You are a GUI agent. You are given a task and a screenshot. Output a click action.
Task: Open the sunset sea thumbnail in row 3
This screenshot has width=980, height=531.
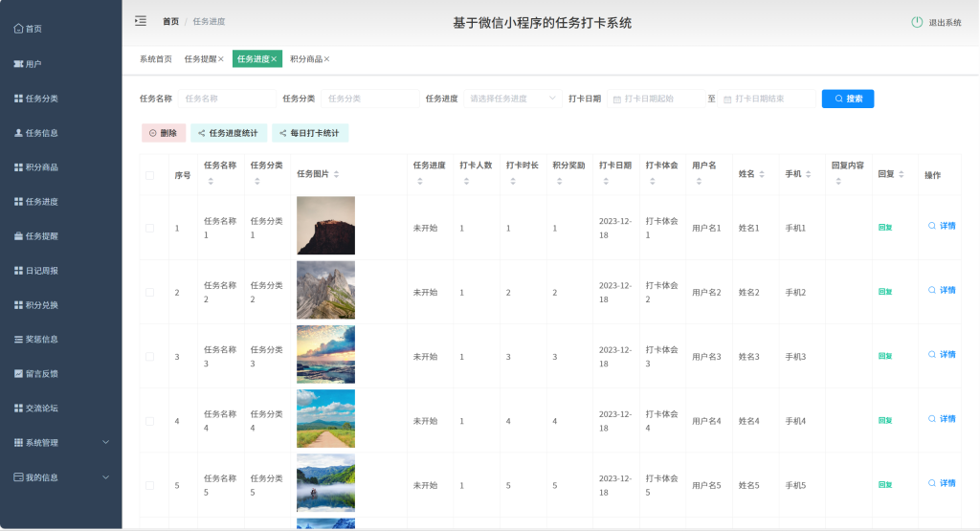click(x=325, y=354)
